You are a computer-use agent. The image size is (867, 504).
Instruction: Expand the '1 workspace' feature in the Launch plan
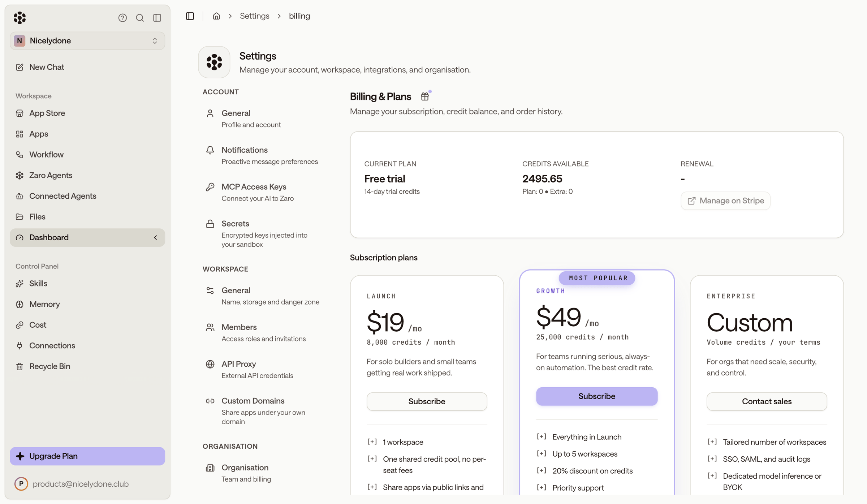pyautogui.click(x=372, y=441)
